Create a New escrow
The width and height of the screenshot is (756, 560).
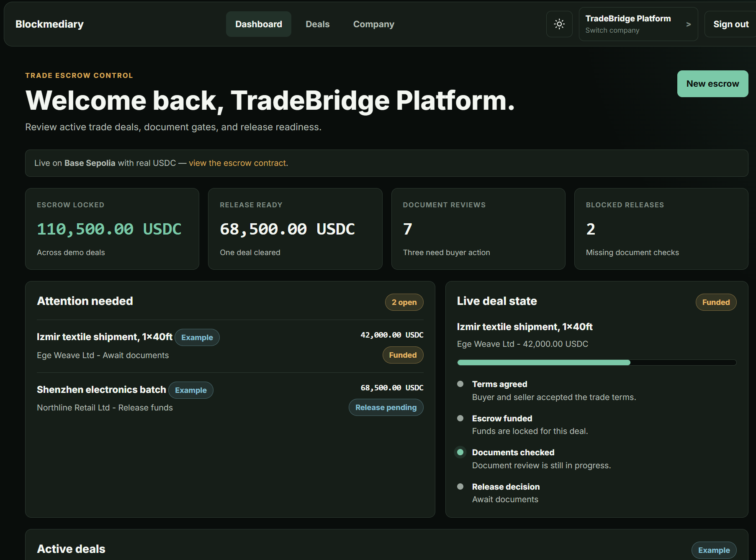click(712, 84)
